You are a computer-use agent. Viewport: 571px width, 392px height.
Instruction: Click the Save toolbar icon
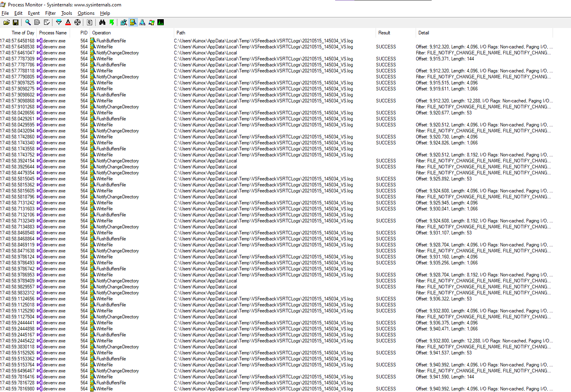pyautogui.click(x=16, y=22)
